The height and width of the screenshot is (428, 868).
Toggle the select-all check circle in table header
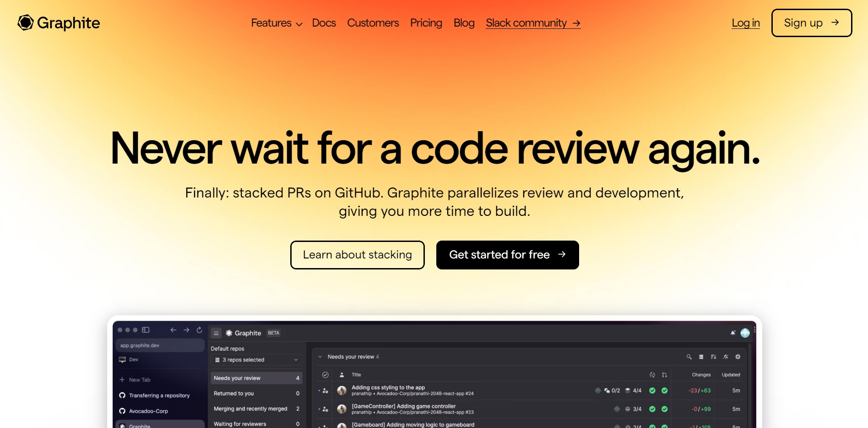(325, 375)
